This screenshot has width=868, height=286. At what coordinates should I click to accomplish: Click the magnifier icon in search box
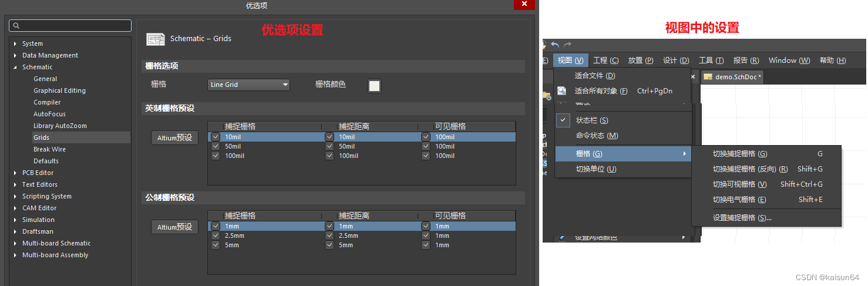point(16,26)
